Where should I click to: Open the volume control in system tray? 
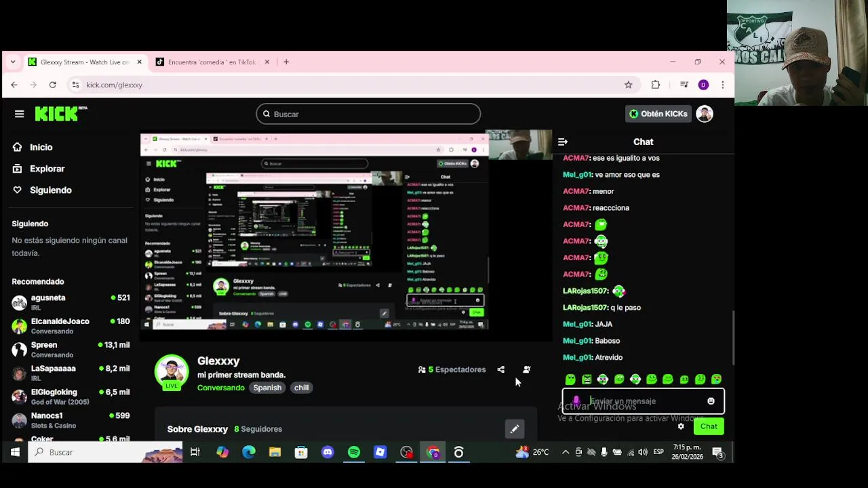coord(643,452)
